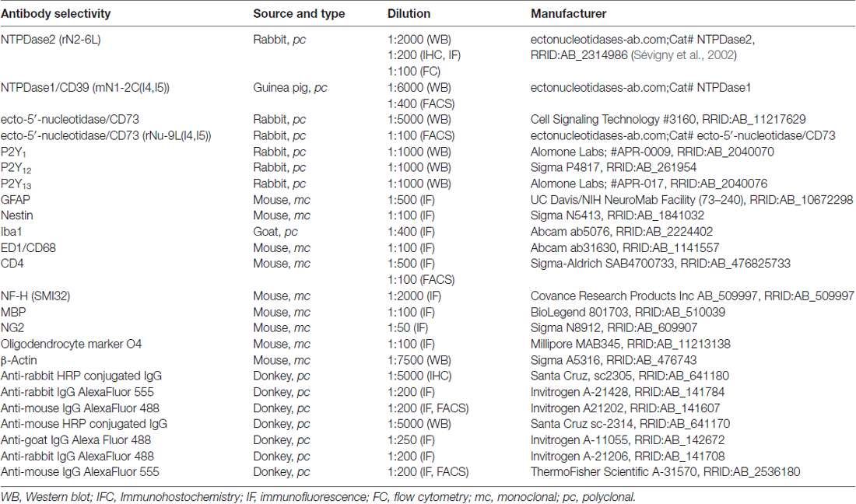Click the β-Actin antibody row label
The width and height of the screenshot is (856, 504).
click(x=19, y=360)
